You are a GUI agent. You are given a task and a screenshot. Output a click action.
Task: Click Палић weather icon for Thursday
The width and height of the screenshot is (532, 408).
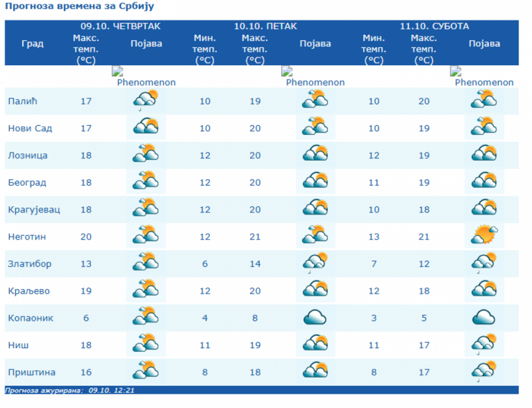[146, 101]
